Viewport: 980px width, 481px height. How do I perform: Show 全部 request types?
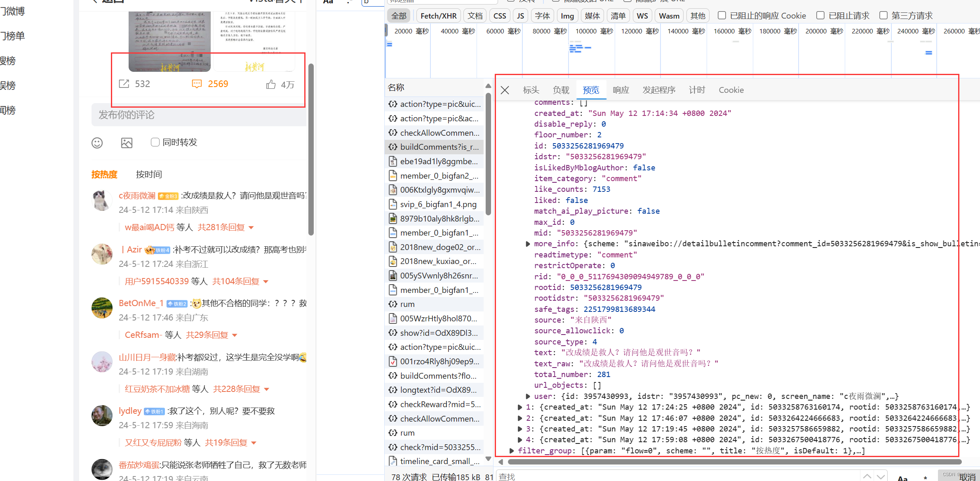pyautogui.click(x=399, y=16)
